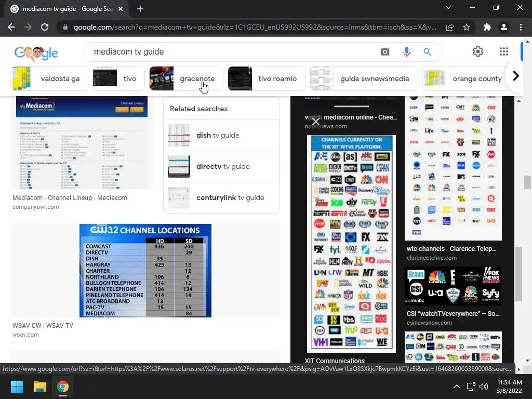Open the Extensions puzzle icon

(487, 27)
